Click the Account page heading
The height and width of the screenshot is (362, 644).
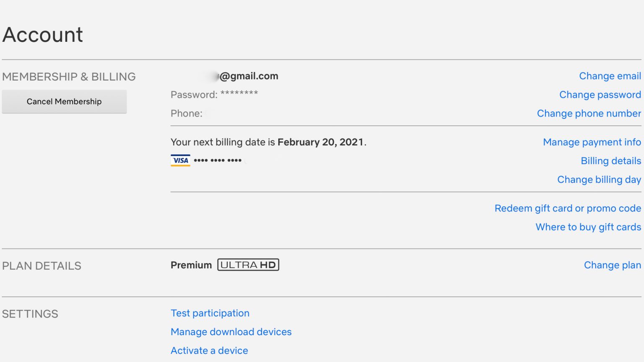point(43,34)
